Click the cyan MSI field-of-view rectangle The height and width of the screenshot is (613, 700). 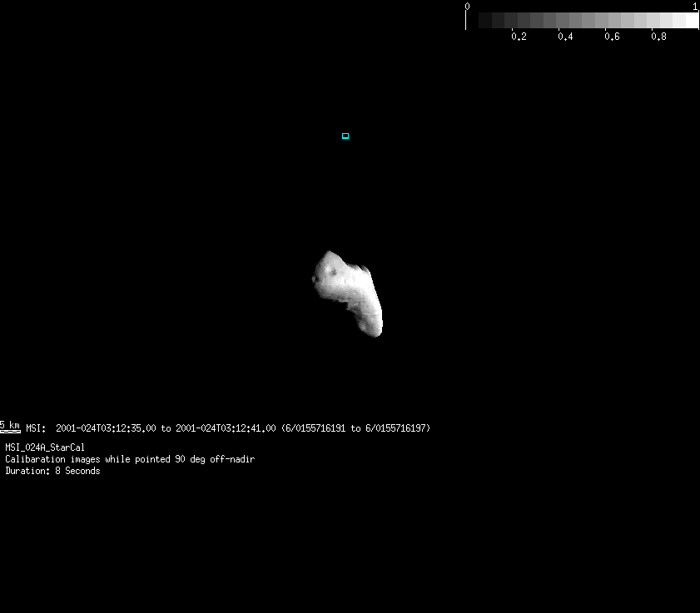[345, 136]
